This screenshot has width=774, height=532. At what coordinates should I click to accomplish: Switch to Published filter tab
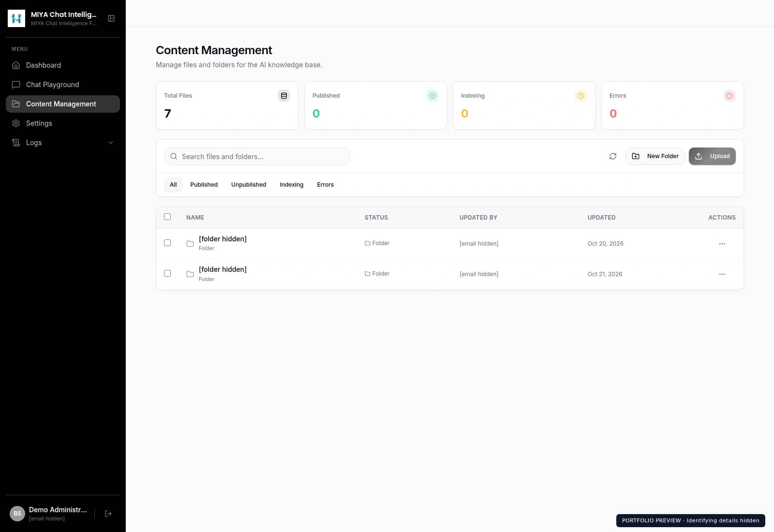204,185
